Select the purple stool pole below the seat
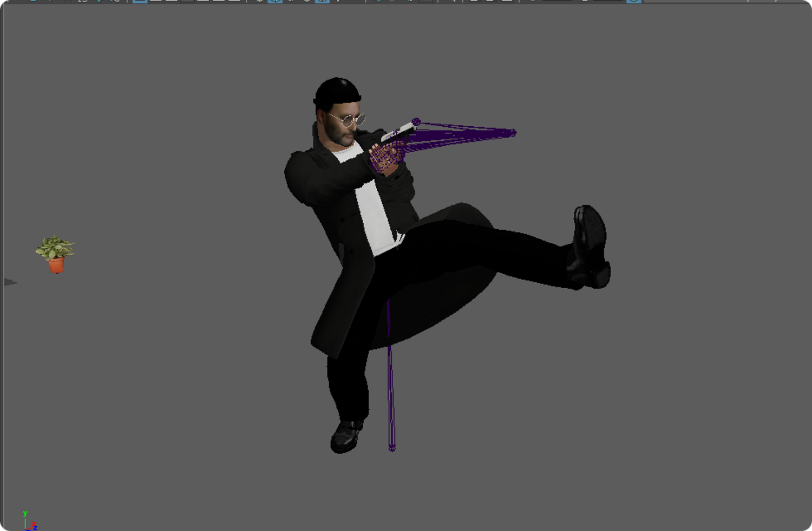 tap(390, 374)
